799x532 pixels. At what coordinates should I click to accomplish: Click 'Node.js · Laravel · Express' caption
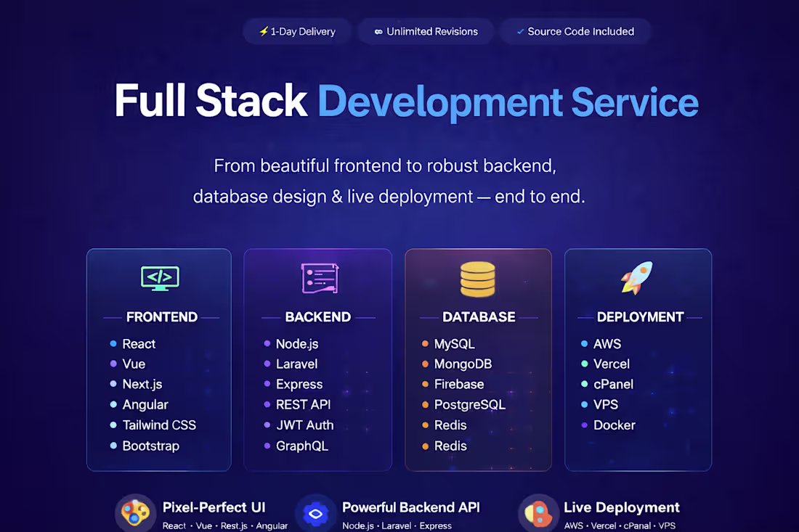pos(397,526)
